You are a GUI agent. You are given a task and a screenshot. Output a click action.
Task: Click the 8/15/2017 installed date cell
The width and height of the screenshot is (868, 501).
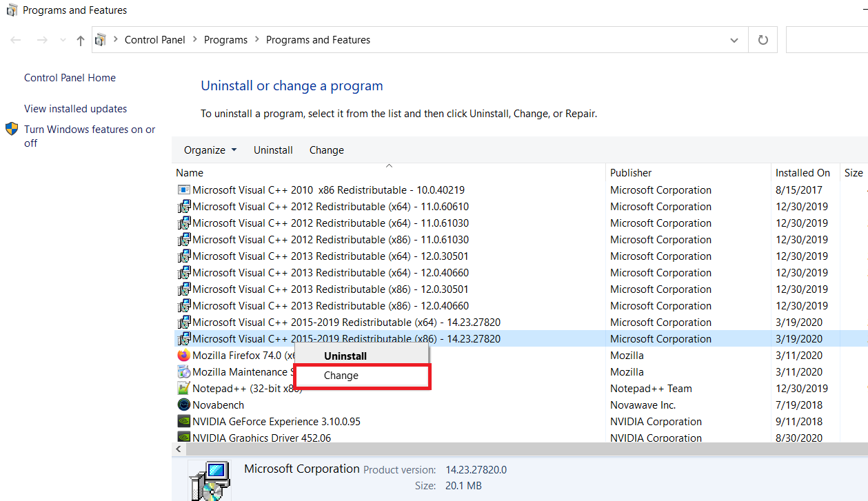click(798, 190)
